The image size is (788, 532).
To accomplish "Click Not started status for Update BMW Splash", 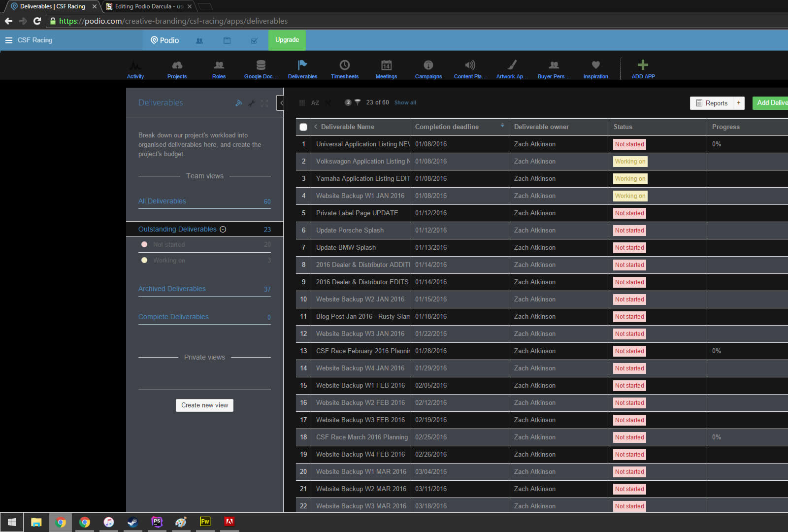I will coord(629,248).
